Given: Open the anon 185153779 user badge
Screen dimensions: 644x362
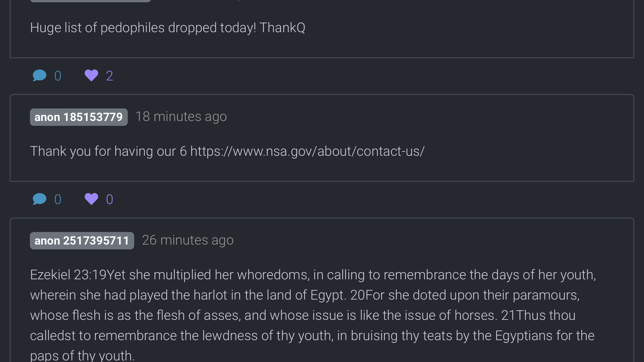Looking at the screenshot, I should pos(79,117).
